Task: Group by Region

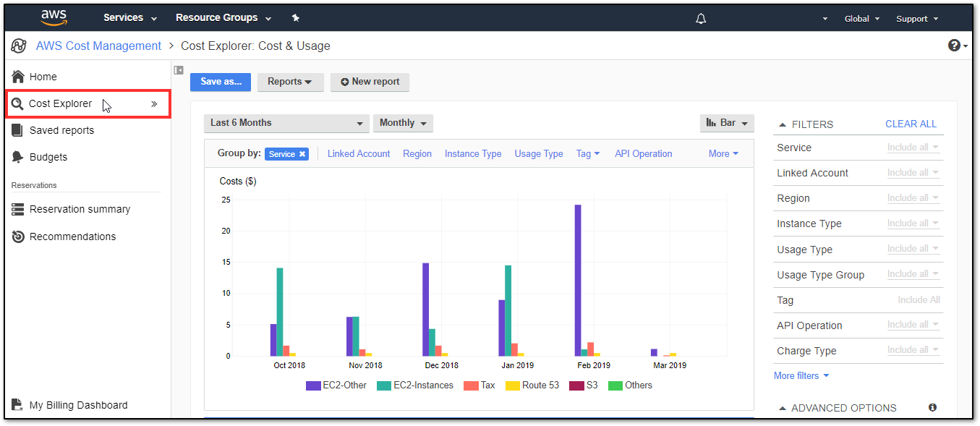Action: point(417,154)
